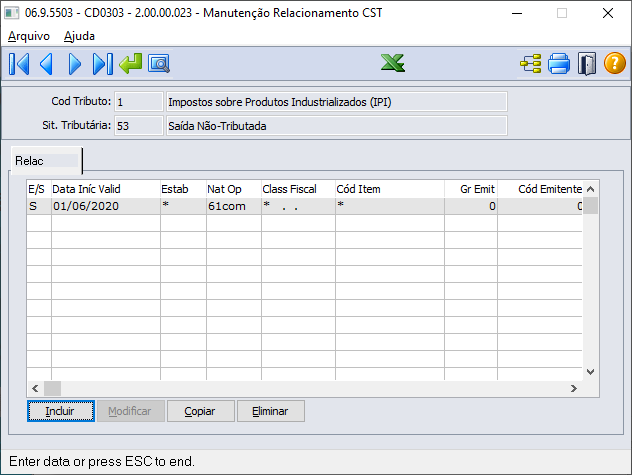Go to the first record

pos(19,64)
